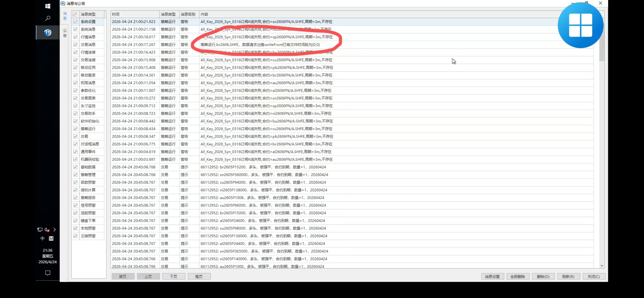This screenshot has width=644, height=298.
Task: Open the notification center icon
Action: tap(48, 273)
